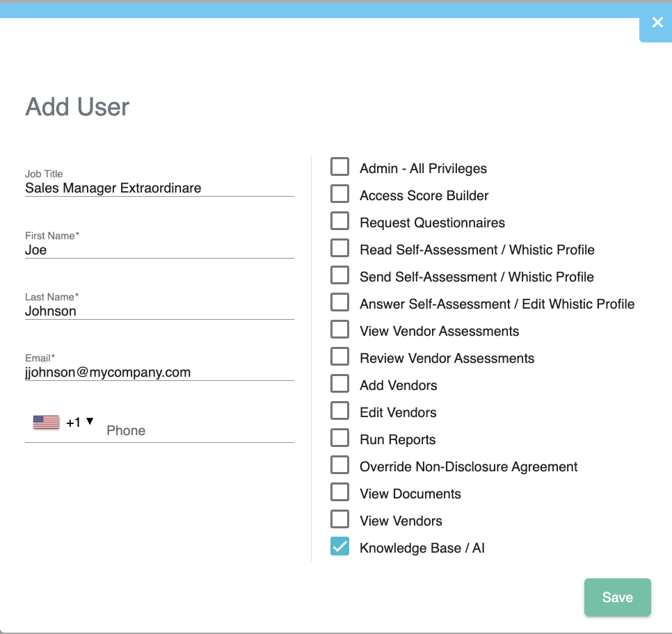Focus the Phone input field

click(200, 430)
